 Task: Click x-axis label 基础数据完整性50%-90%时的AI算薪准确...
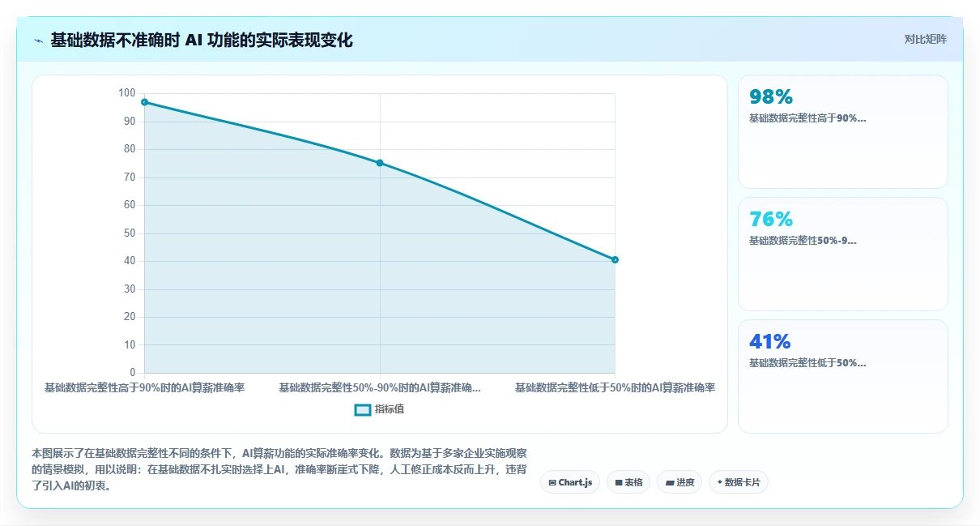point(380,388)
